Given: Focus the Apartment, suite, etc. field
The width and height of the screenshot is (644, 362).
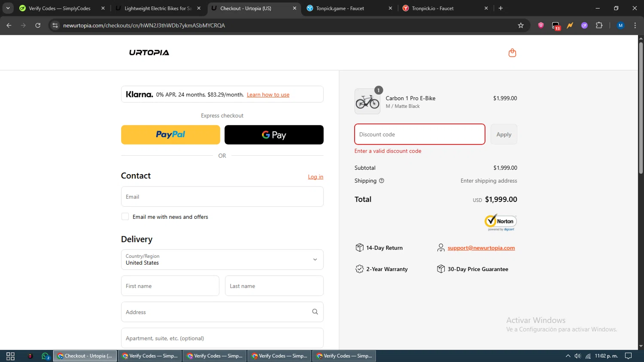Looking at the screenshot, I should coord(222,338).
